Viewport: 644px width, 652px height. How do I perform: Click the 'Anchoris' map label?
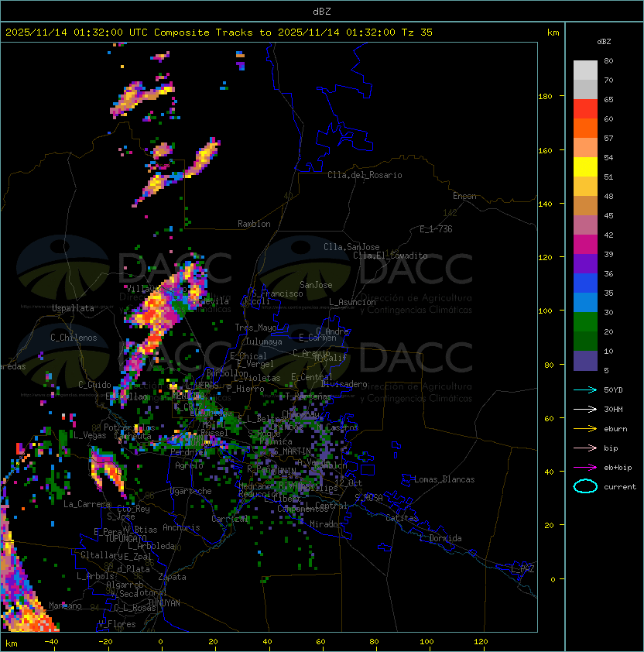(x=181, y=527)
